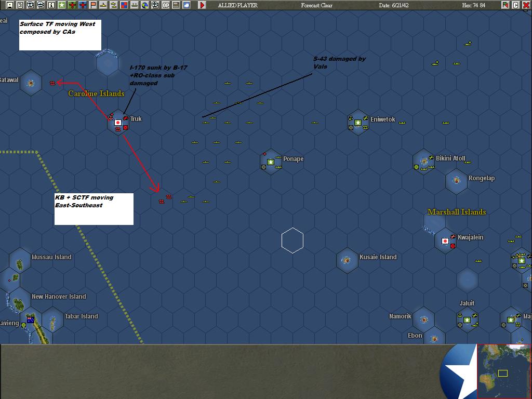Click the 'Ponape' map label

[293, 159]
